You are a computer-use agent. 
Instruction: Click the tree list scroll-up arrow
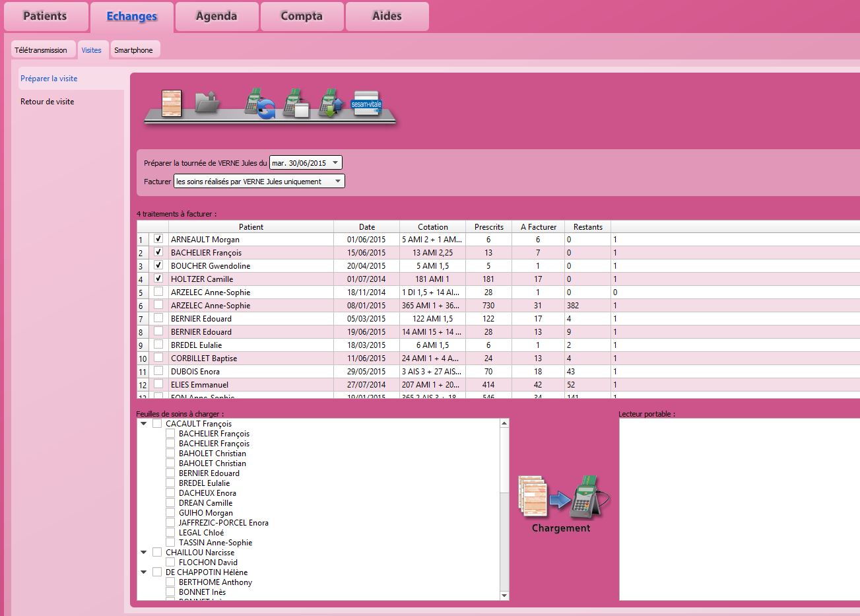tap(505, 423)
